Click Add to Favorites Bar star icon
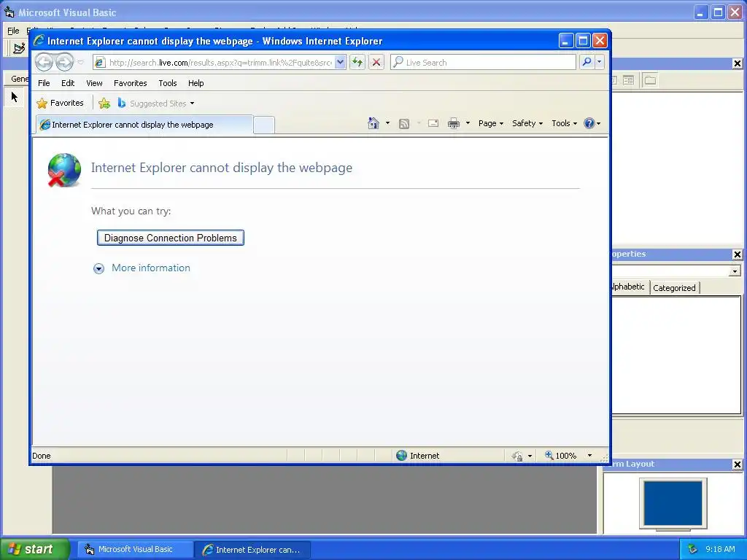Screen dimensions: 747x560 [104, 103]
